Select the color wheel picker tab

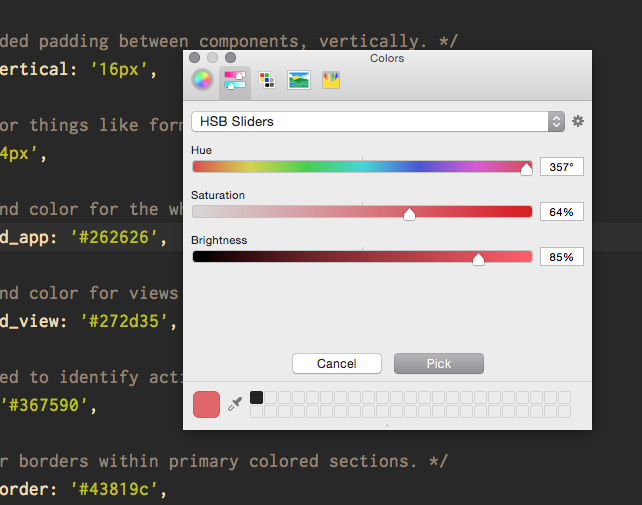tap(202, 80)
